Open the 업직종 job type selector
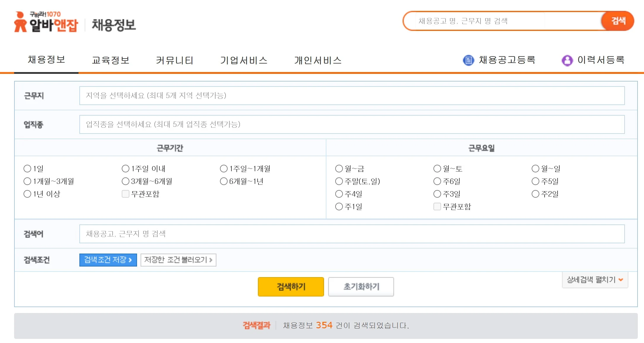Viewport: 644px width, 343px height. [352, 124]
